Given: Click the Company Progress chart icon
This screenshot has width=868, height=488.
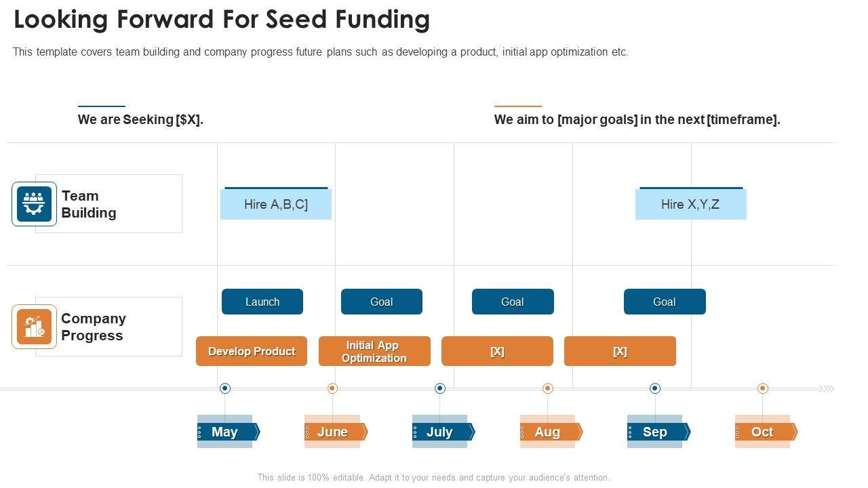Looking at the screenshot, I should pyautogui.click(x=34, y=327).
